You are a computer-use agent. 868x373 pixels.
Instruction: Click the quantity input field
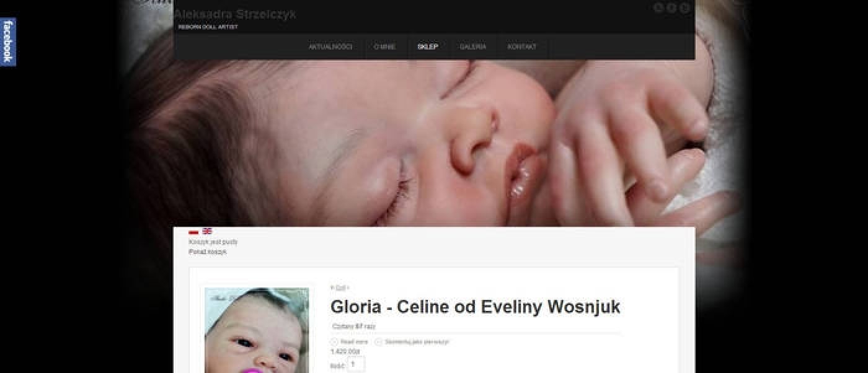click(x=356, y=365)
